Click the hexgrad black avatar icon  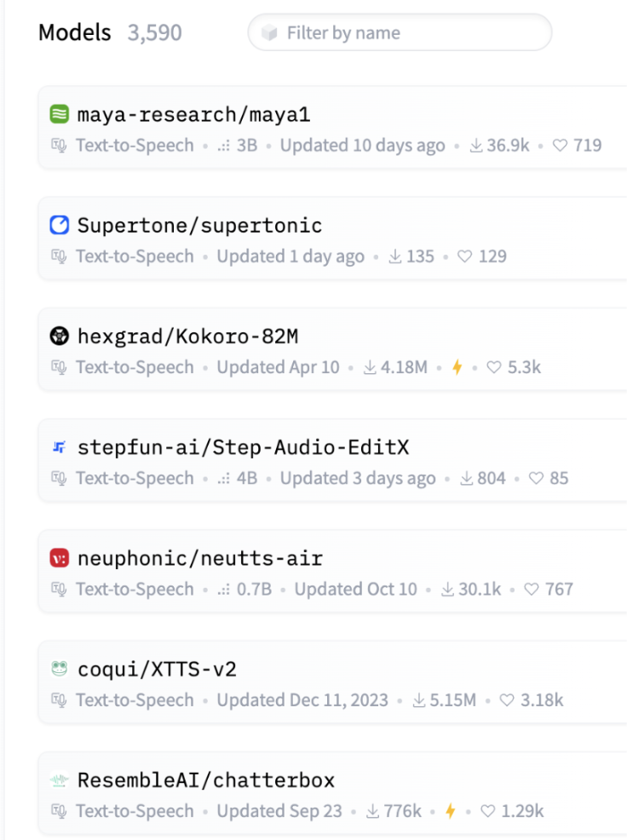pyautogui.click(x=59, y=337)
